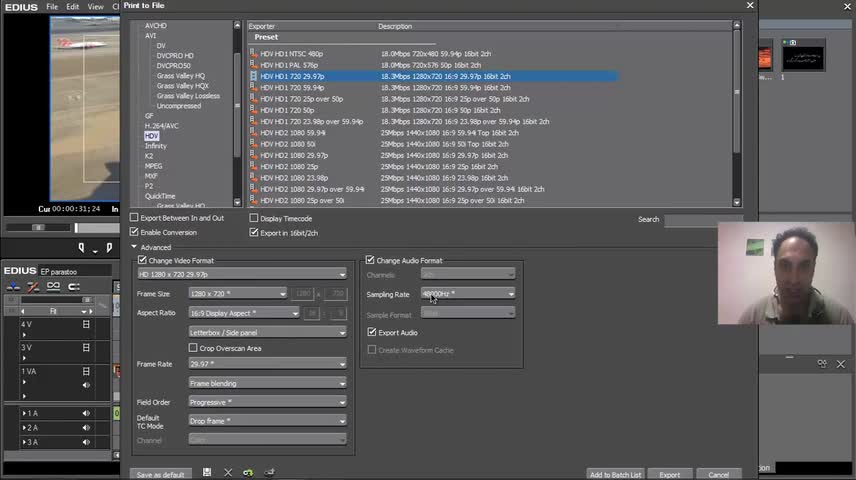
Task: Click the export preset icon at bottom toolbar
Action: pyautogui.click(x=269, y=472)
